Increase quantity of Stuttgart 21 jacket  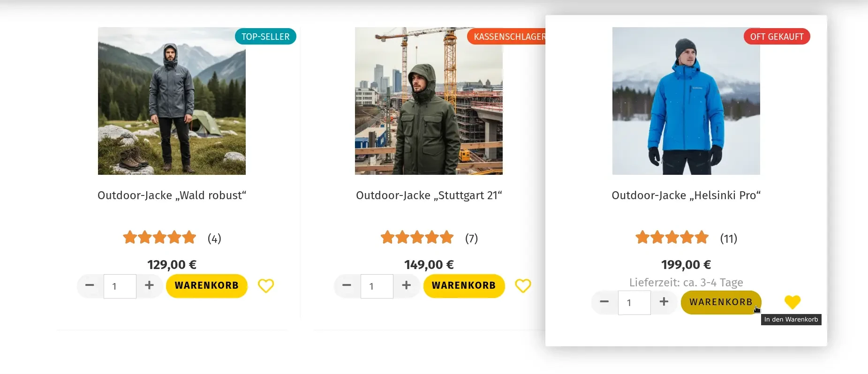click(406, 286)
